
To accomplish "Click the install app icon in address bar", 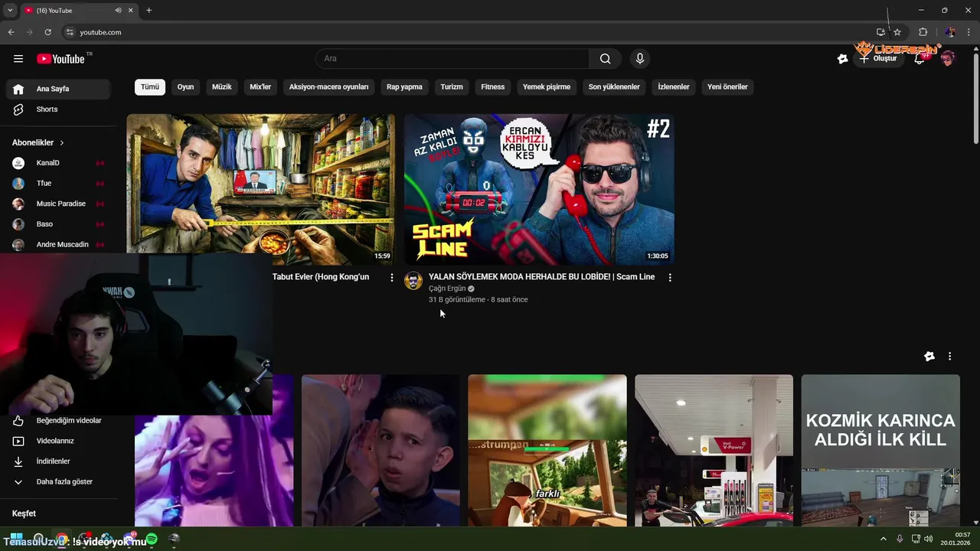I will click(x=880, y=32).
